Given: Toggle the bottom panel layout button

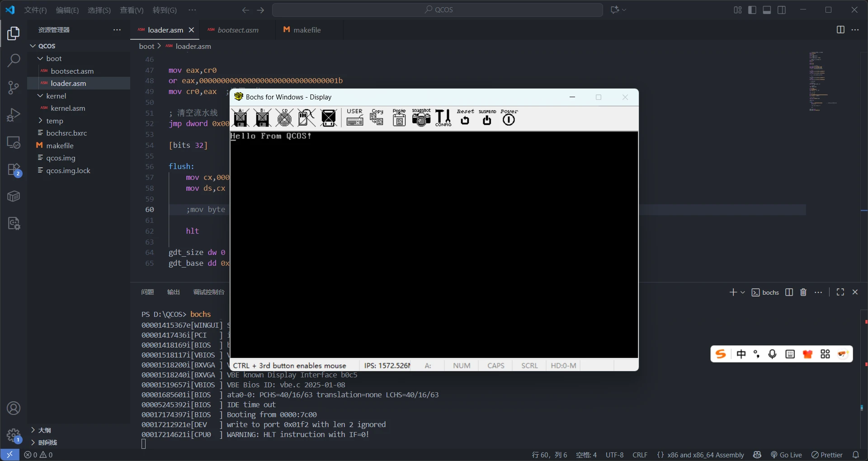Looking at the screenshot, I should point(767,10).
